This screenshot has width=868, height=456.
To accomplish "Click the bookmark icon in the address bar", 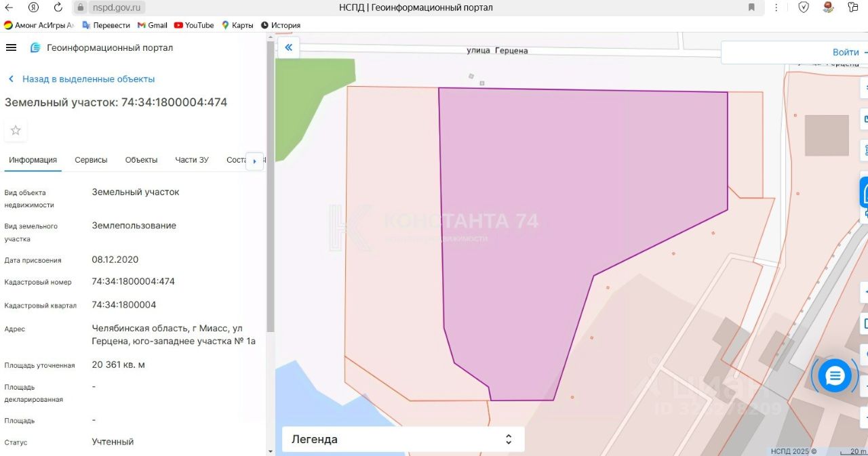I will (751, 7).
